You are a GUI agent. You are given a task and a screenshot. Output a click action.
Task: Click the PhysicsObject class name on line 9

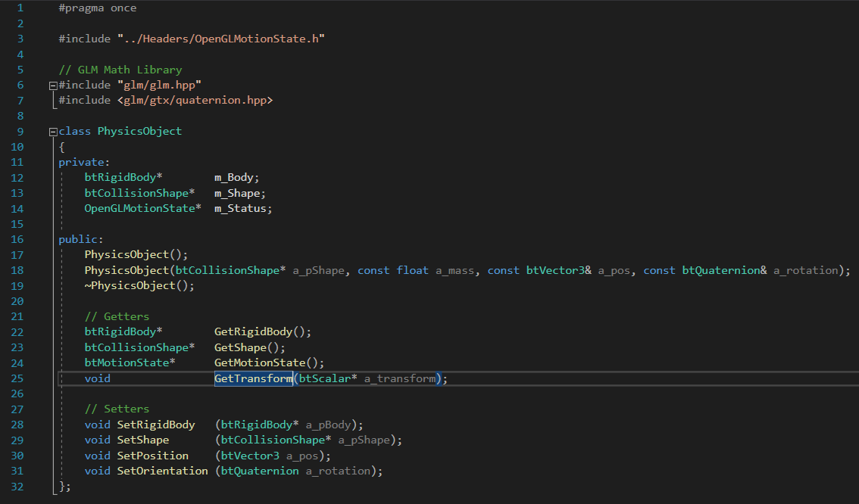click(139, 131)
